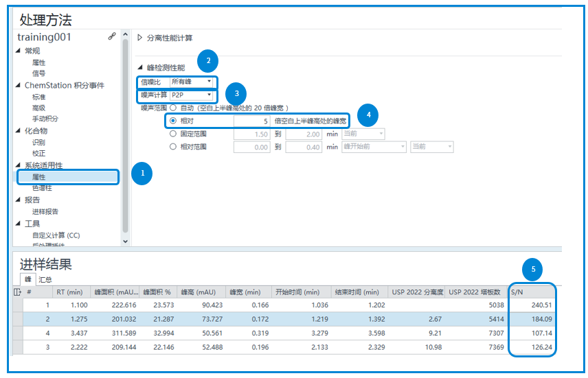Click the 固定范围 end field 2.00
588x378 pixels.
coord(304,134)
